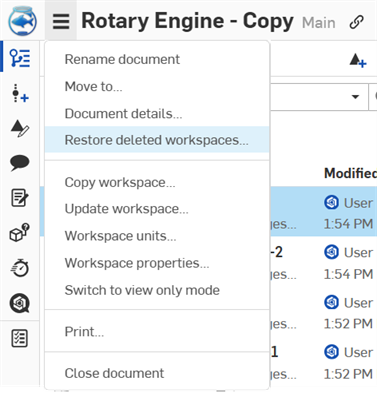Close the hamburger document menu button

[x=61, y=21]
